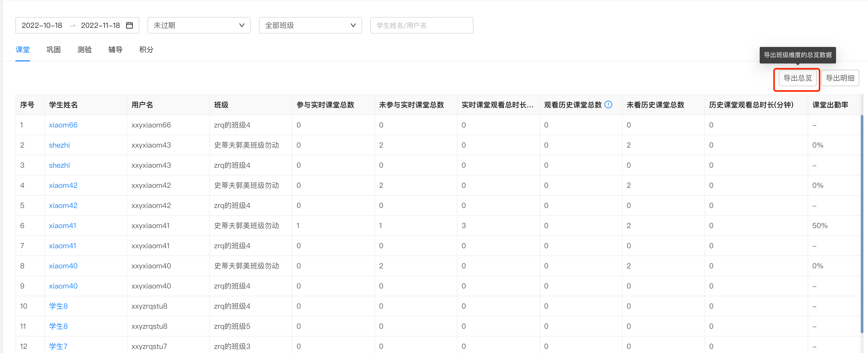
Task: Open the 全部班级 class dropdown
Action: 310,25
